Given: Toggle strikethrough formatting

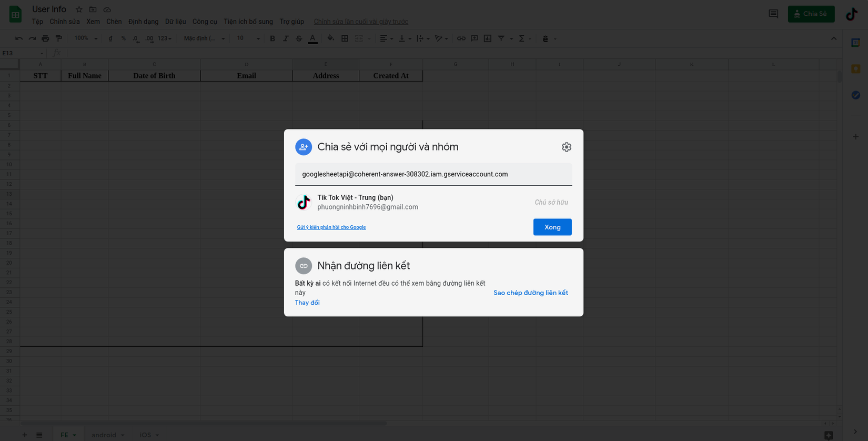Looking at the screenshot, I should (x=299, y=38).
